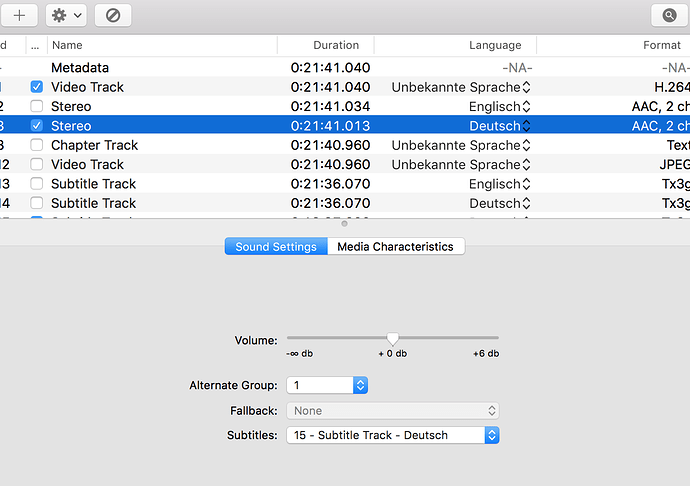Toggle the Englisch Subtitle Track checkbox
This screenshot has height=486, width=690.
[x=37, y=184]
